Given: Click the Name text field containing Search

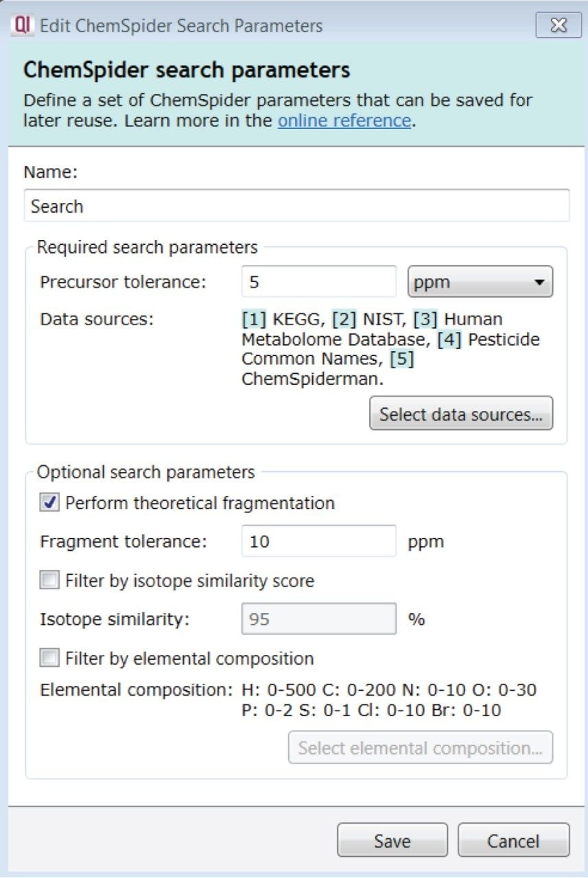Looking at the screenshot, I should click(296, 206).
